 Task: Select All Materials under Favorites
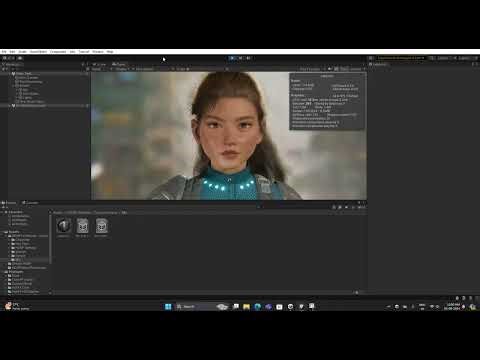point(20,216)
